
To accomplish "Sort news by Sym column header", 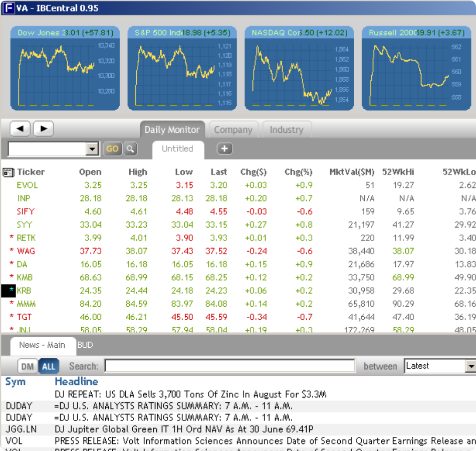I will tap(15, 382).
